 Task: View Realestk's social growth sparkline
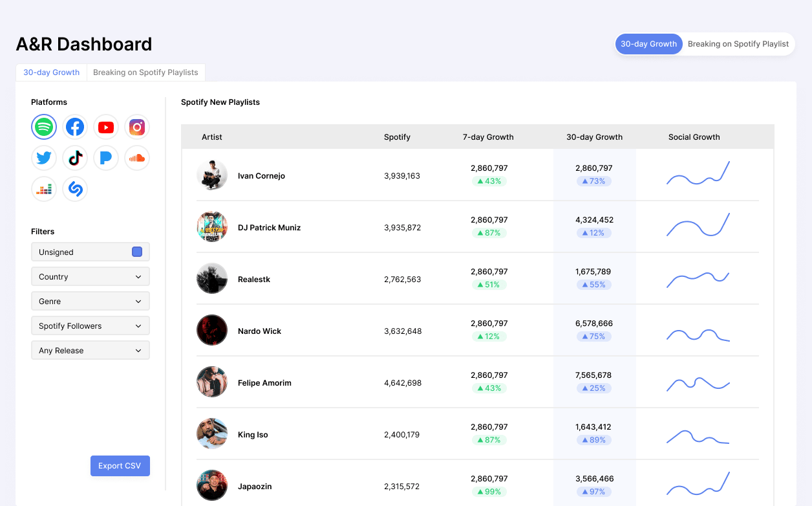coord(698,280)
